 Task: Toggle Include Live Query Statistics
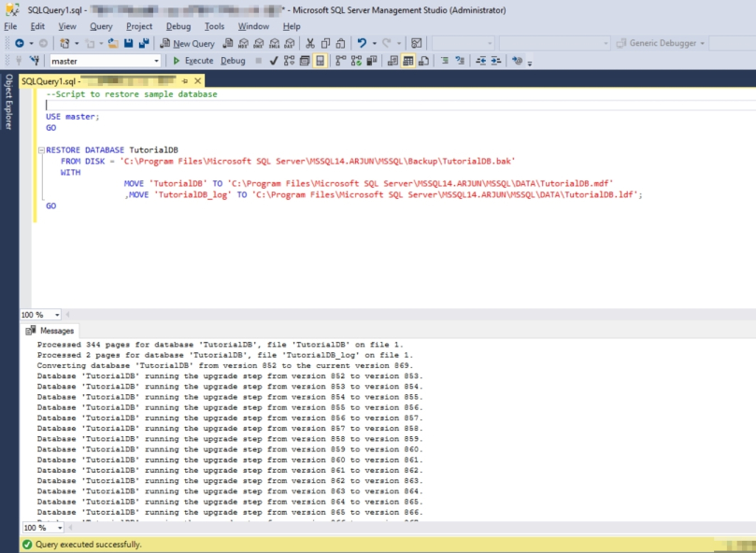356,61
